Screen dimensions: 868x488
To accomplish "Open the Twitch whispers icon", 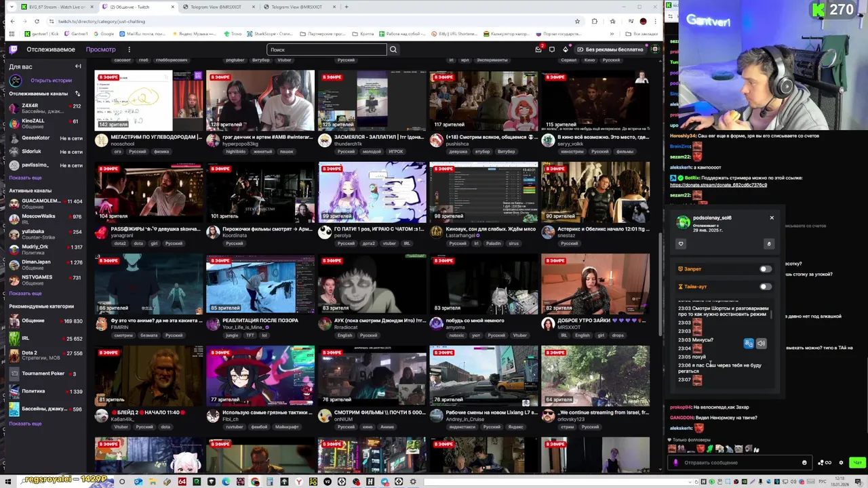I will 552,49.
